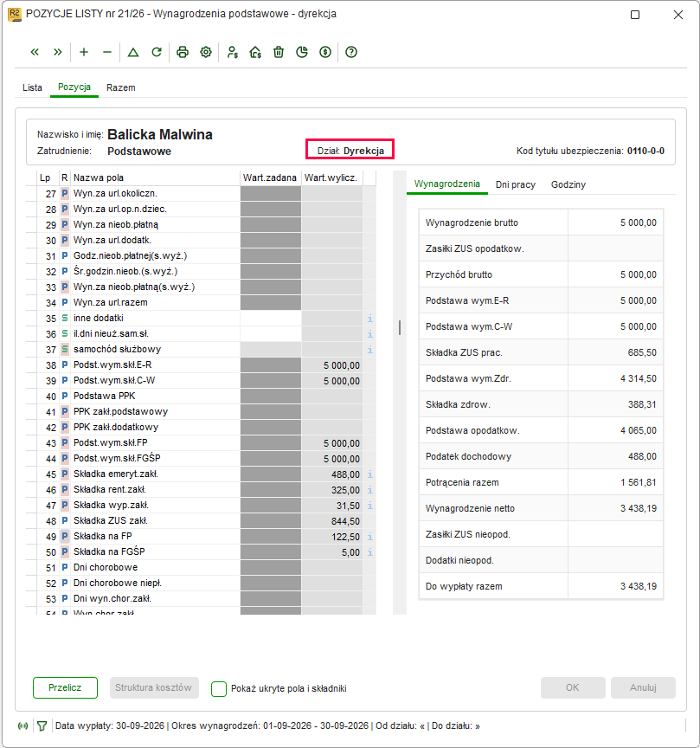Click the Wart.wylicz. column header
Screen dimensions: 700x748
point(332,178)
